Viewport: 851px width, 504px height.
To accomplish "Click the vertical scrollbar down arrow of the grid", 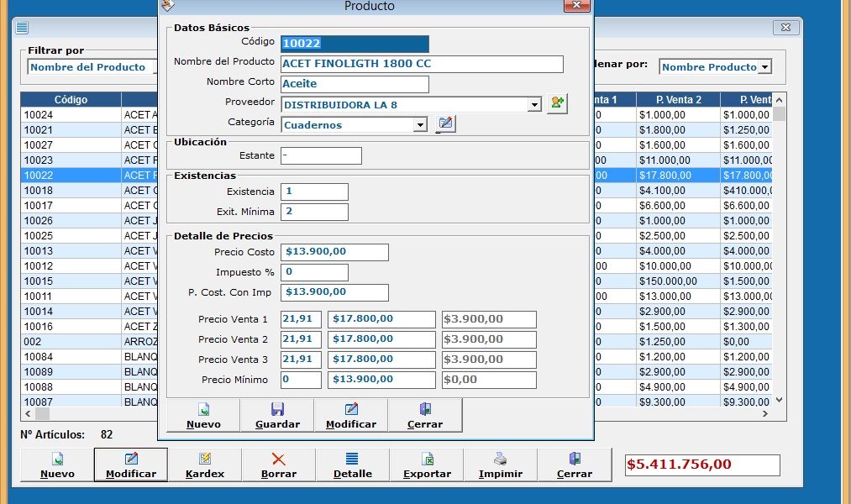I will (x=779, y=401).
